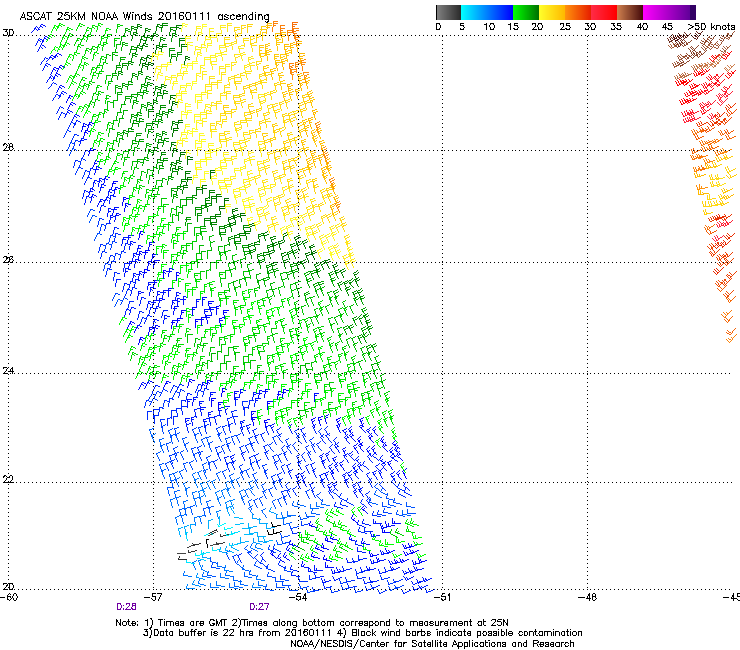This screenshot has height=650, width=740.
Task: Click the "35" legend tick label
Action: (616, 27)
